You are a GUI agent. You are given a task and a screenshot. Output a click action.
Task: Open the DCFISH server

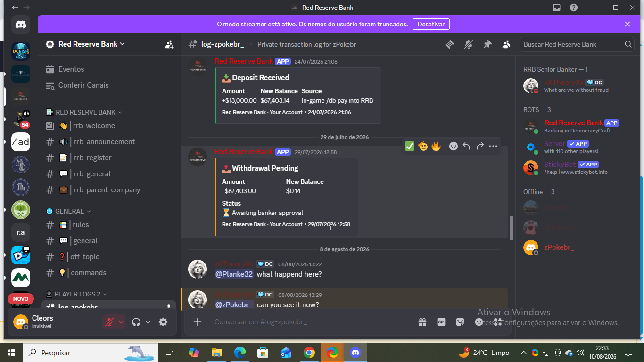pos(21,51)
